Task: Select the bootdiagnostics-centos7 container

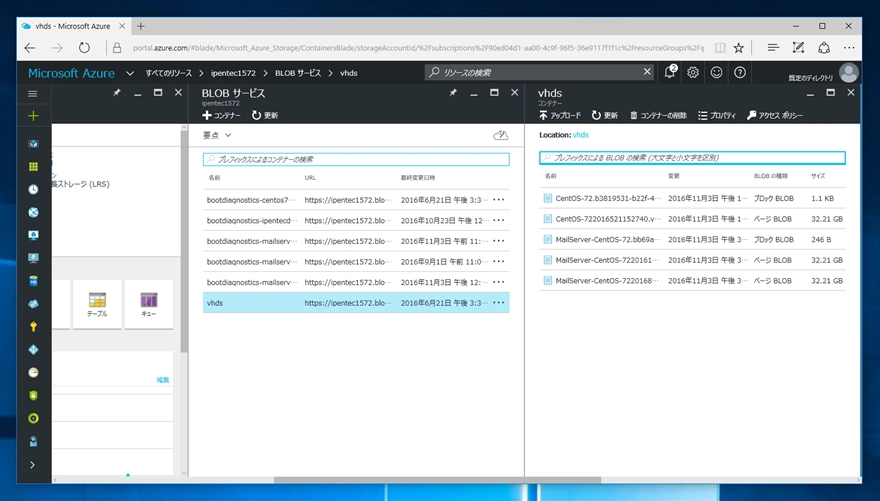Action: [x=356, y=200]
